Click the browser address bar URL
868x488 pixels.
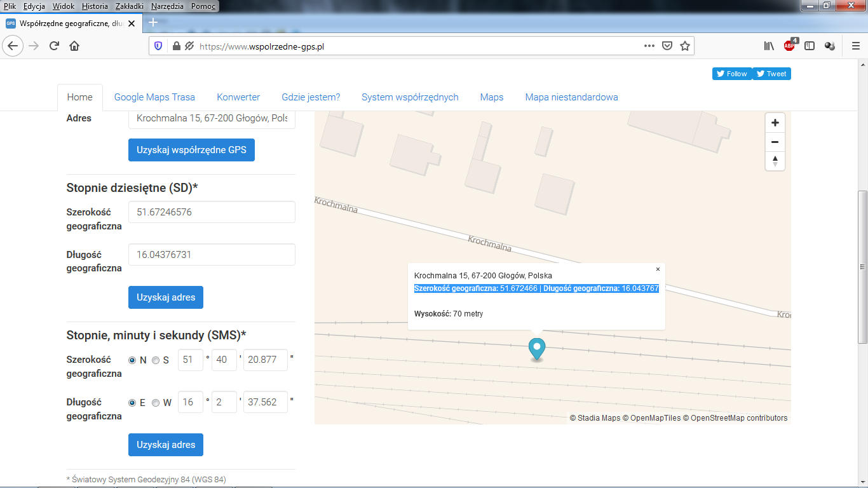point(262,46)
